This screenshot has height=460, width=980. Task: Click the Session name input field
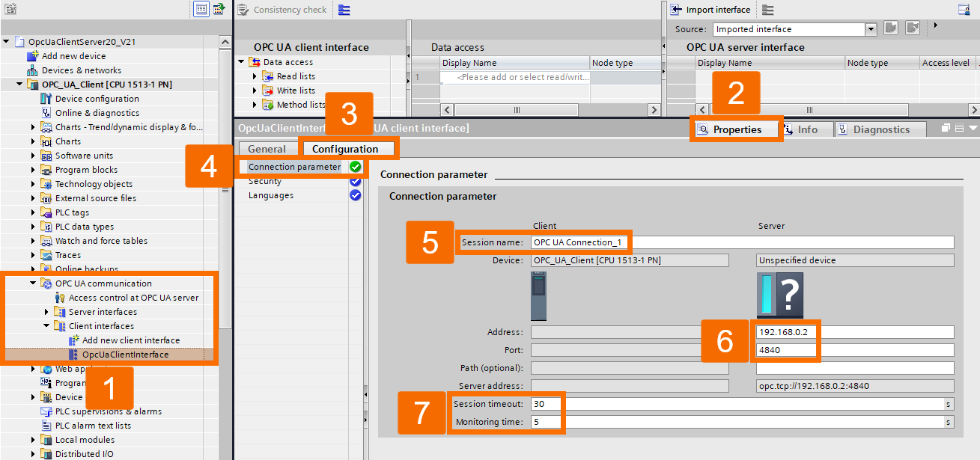tap(743, 242)
